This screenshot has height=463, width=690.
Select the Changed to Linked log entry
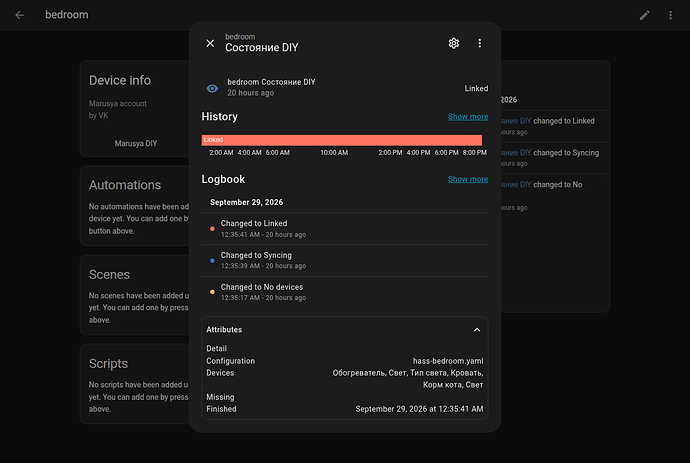345,228
